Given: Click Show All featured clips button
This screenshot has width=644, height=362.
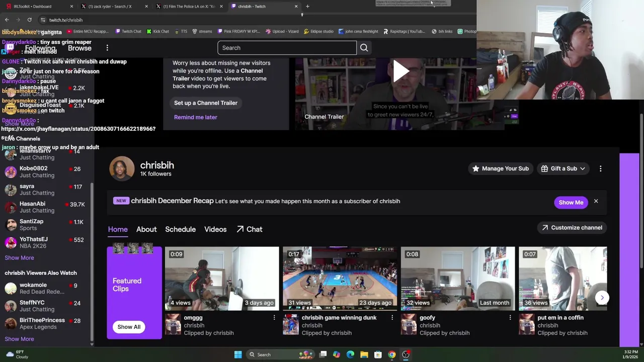Looking at the screenshot, I should (x=129, y=327).
